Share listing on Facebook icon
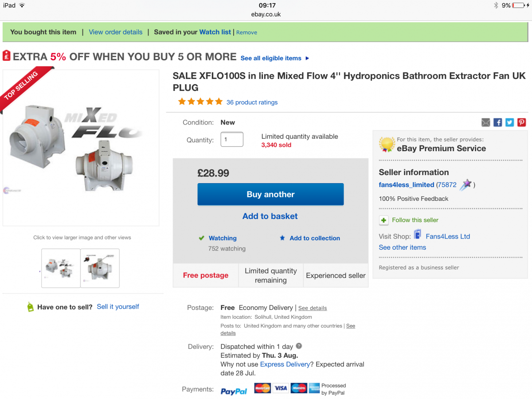532x399 pixels. point(498,122)
